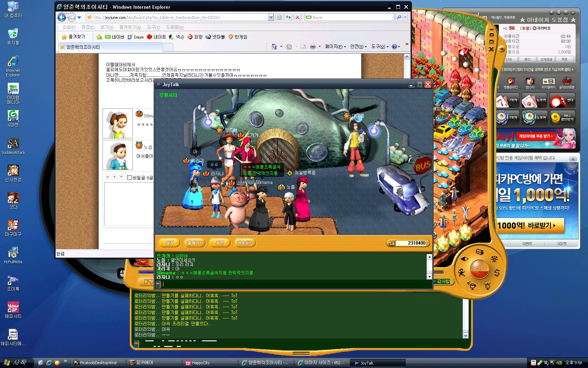Screen dimensions: 588x368
Task: Open the search provider dropdown arrow
Action: 405,17
